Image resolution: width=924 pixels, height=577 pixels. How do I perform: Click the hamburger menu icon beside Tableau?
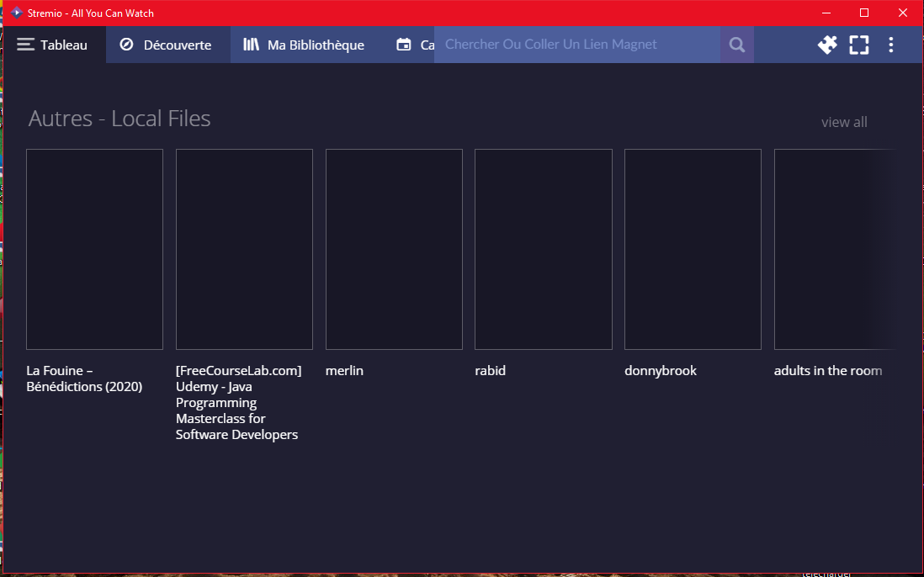[25, 45]
